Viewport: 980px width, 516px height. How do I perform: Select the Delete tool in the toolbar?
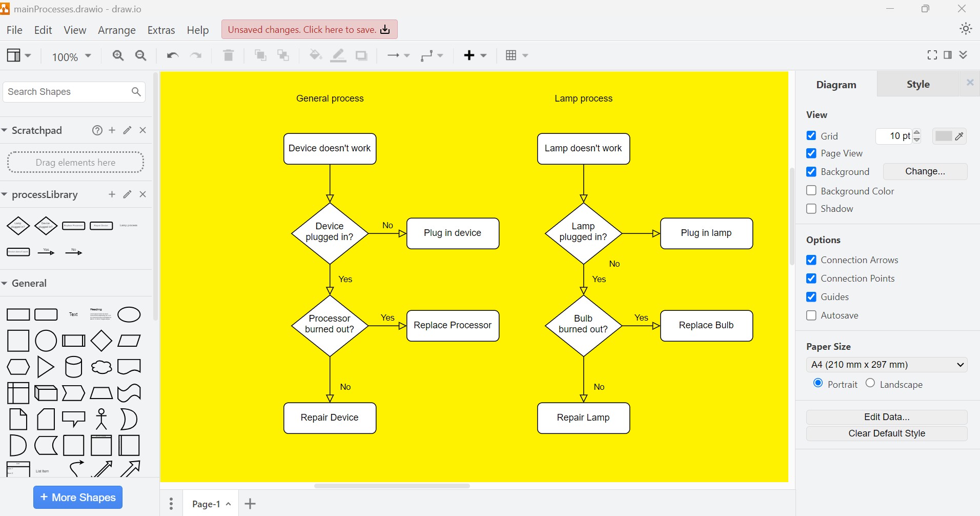tap(228, 55)
